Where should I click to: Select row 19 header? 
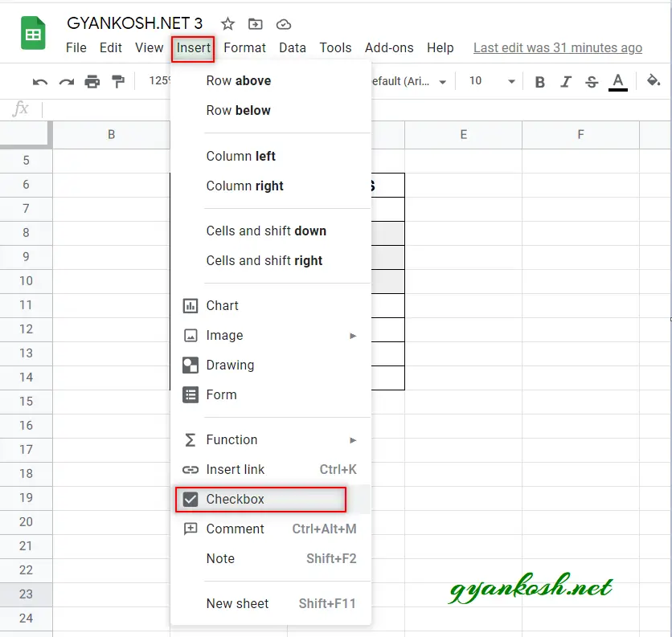(27, 498)
